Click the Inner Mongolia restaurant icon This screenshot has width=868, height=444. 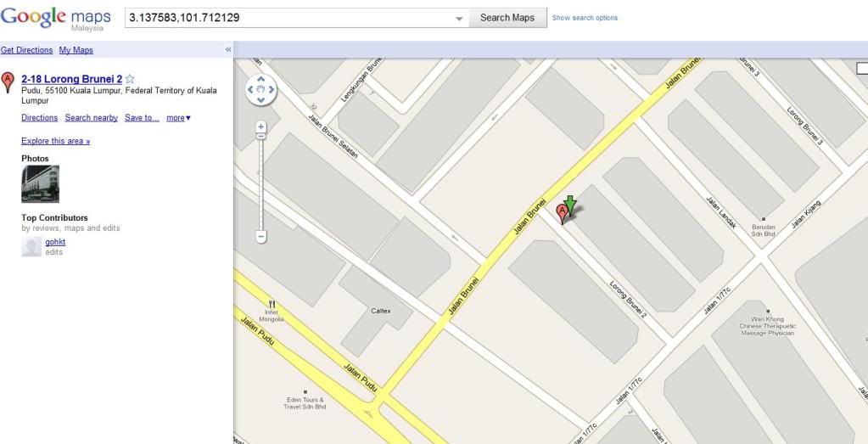[272, 304]
